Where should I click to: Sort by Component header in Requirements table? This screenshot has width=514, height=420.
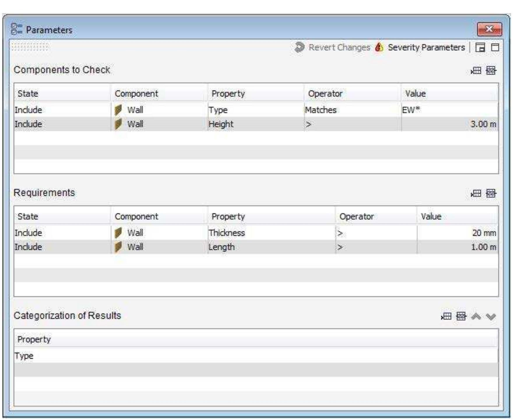159,216
